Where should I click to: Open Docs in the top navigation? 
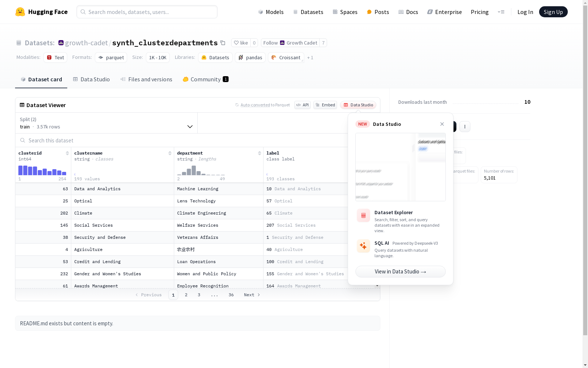[408, 12]
